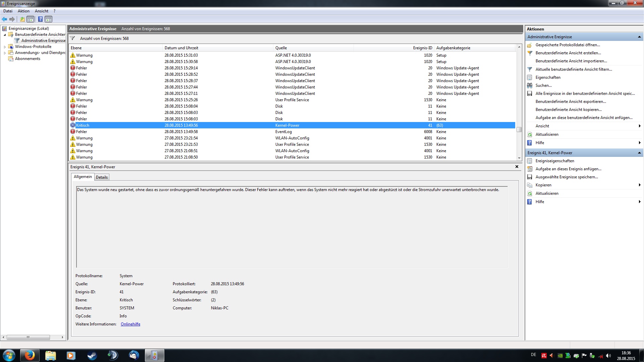This screenshot has width=644, height=362.
Task: Open Firefox from the taskbar
Action: (x=30, y=355)
